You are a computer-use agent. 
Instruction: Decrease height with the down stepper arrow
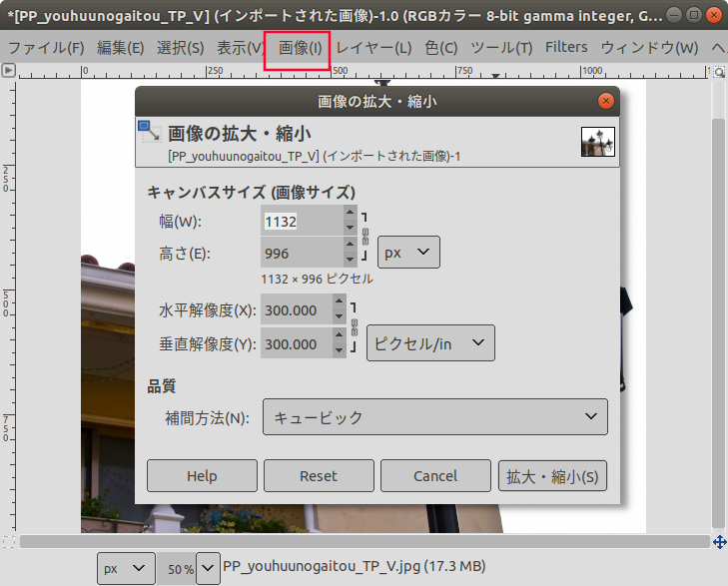tap(351, 260)
